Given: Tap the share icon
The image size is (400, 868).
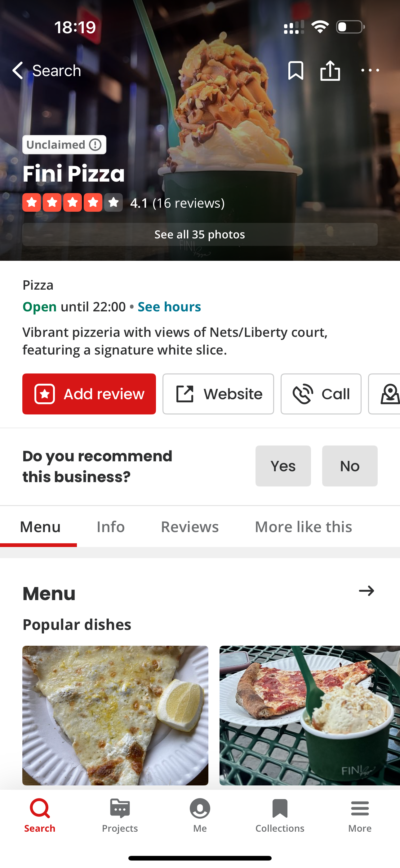Looking at the screenshot, I should click(x=330, y=70).
